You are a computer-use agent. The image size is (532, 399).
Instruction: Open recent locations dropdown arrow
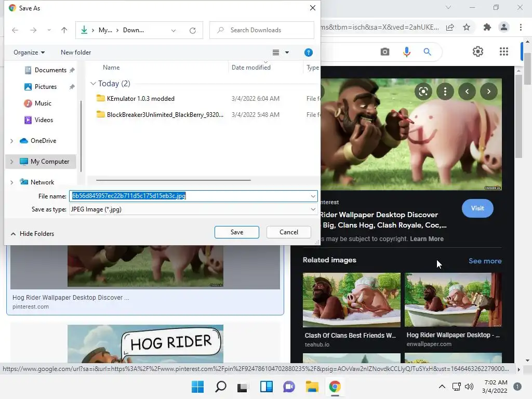pos(49,30)
